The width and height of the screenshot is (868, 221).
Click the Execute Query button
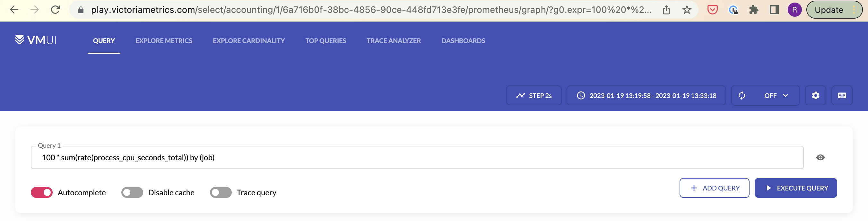796,188
